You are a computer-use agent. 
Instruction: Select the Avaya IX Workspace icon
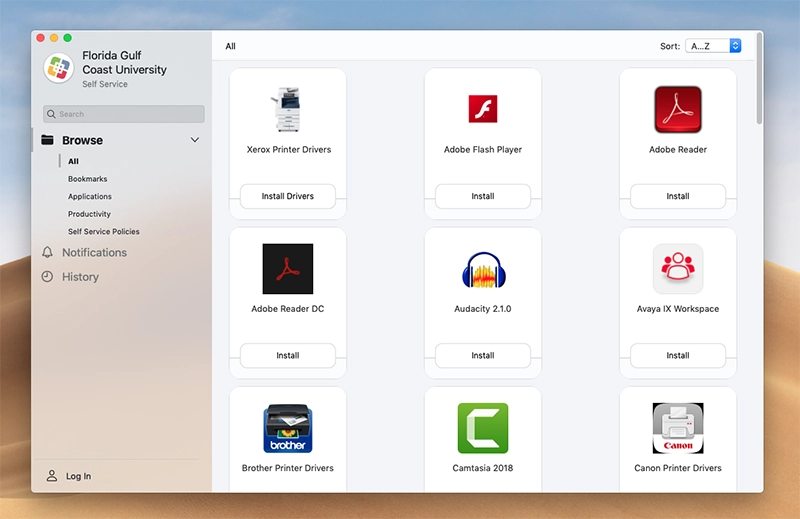pyautogui.click(x=678, y=269)
